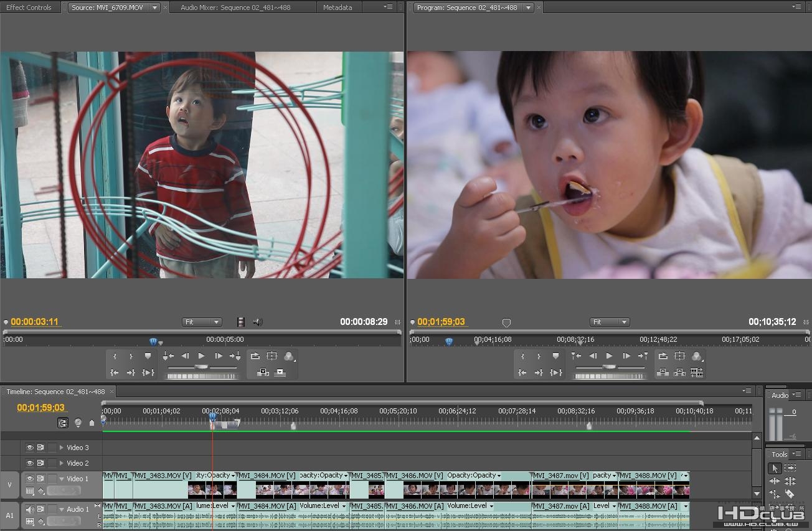Hide the Video 3 track
The image size is (812, 531).
[29, 448]
